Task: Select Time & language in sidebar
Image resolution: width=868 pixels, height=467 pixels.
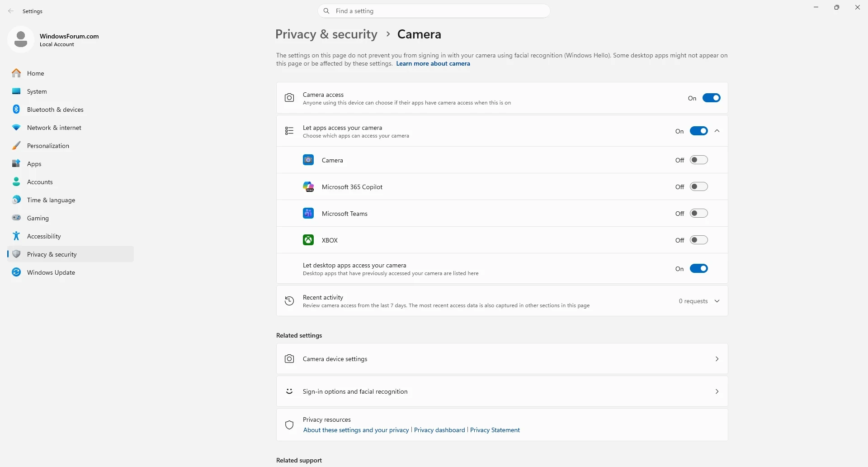Action: [x=71, y=200]
